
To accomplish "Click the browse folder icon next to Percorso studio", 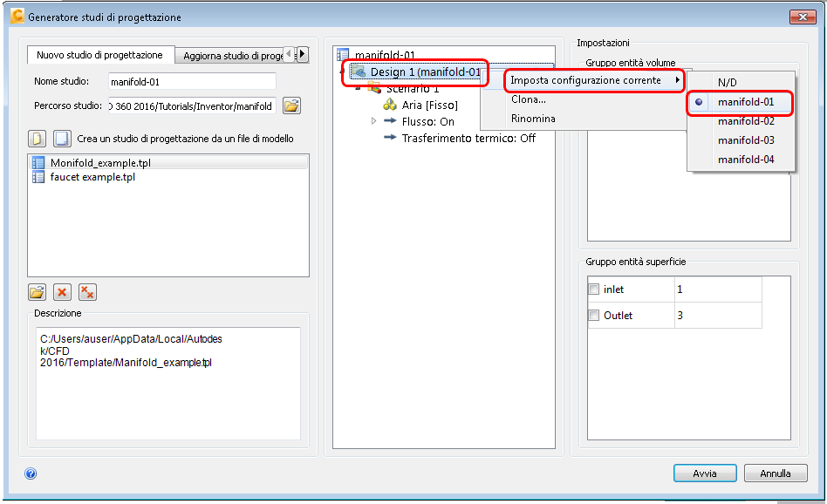I will coord(291,106).
